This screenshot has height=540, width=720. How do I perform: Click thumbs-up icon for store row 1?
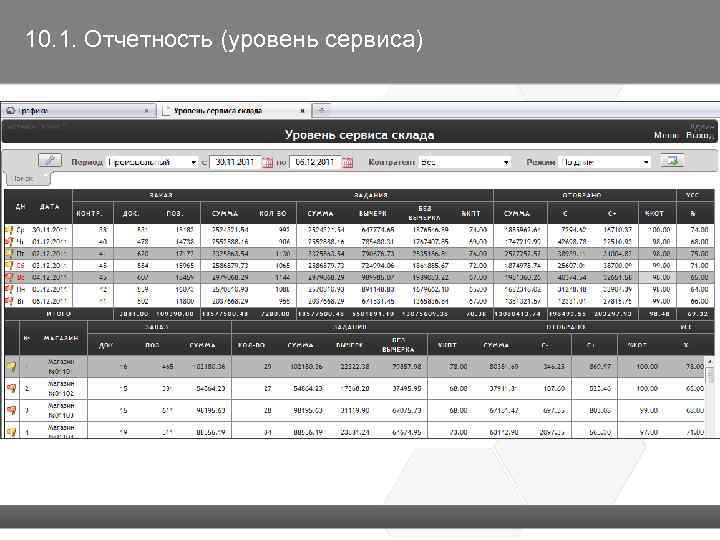pyautogui.click(x=11, y=366)
